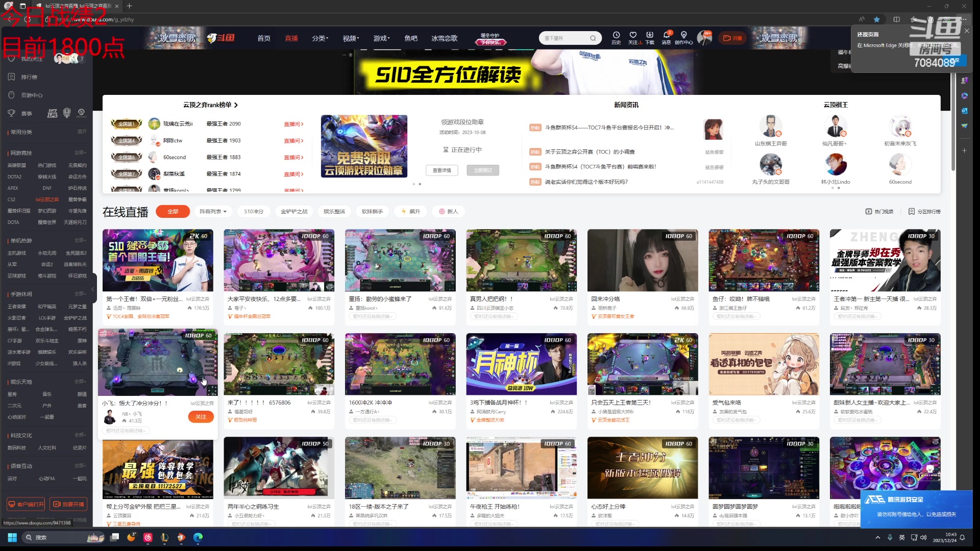Select the S10冲分 filter tab

click(x=254, y=212)
